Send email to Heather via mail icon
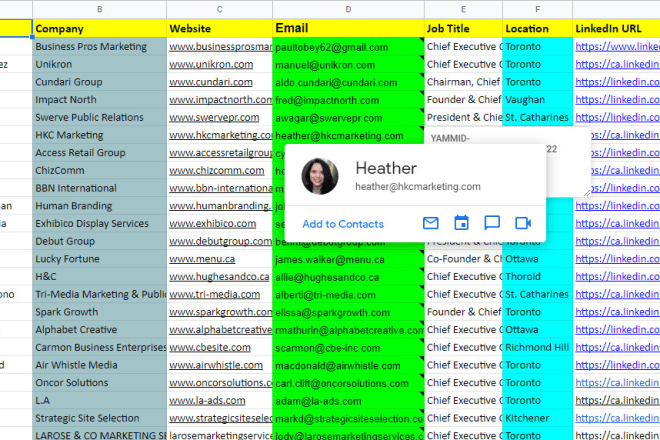This screenshot has width=660, height=440. [x=430, y=223]
